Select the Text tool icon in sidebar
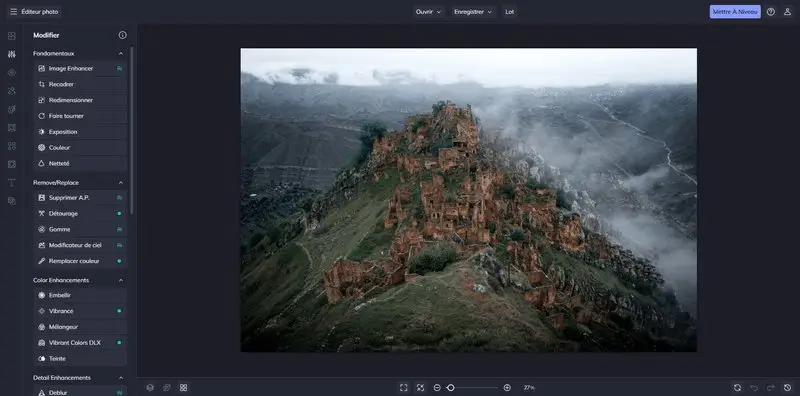Image resolution: width=800 pixels, height=396 pixels. tap(12, 183)
